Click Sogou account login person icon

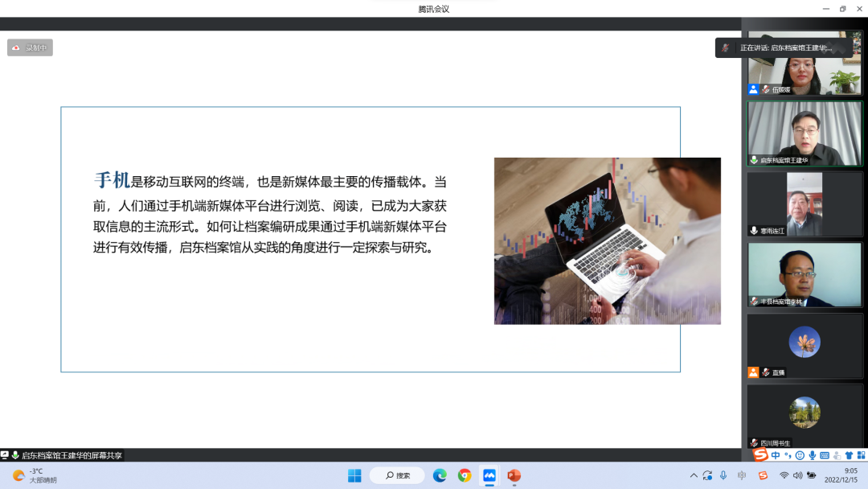click(837, 455)
